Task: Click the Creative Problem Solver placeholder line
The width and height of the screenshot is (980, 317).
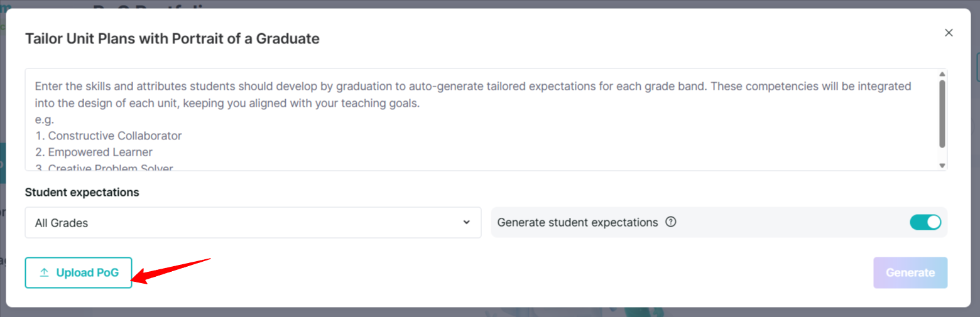Action: (104, 167)
